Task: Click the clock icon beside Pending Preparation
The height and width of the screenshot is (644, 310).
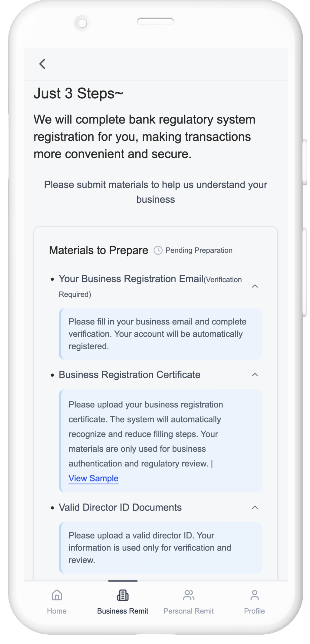Action: (158, 250)
